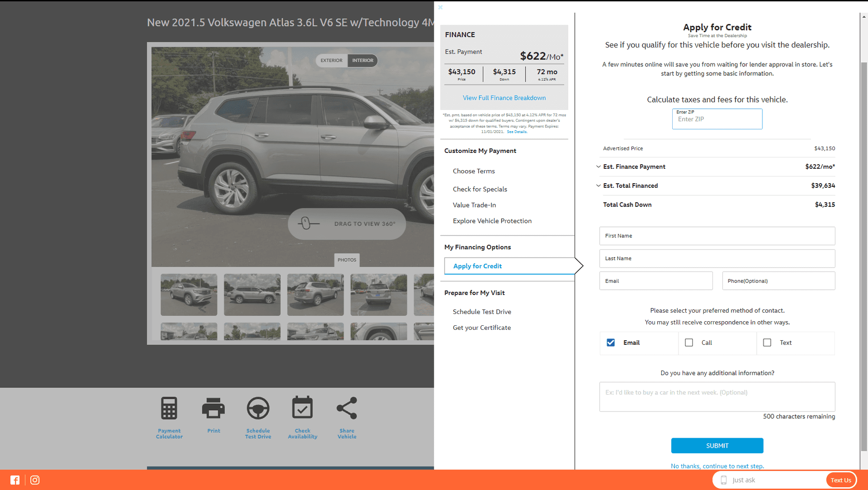This screenshot has height=490, width=868.
Task: Focus the additional information text area
Action: 717,397
